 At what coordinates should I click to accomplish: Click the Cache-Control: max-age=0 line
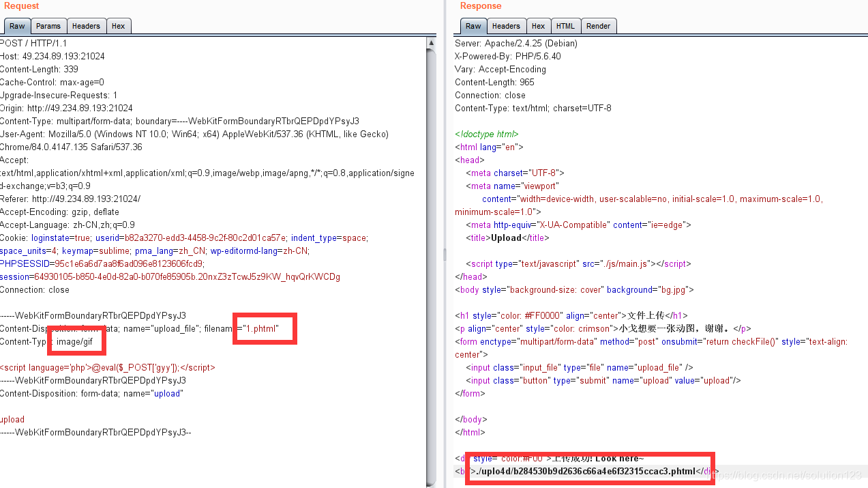52,82
